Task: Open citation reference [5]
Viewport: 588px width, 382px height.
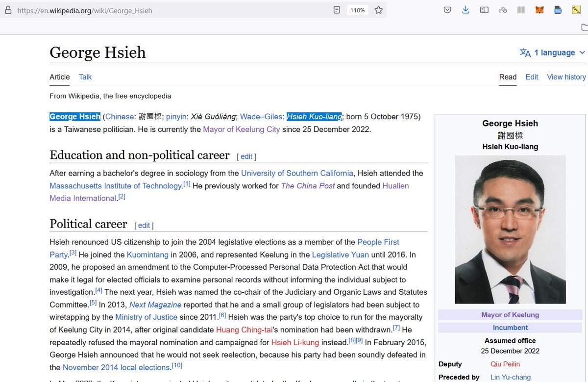Action: (93, 303)
